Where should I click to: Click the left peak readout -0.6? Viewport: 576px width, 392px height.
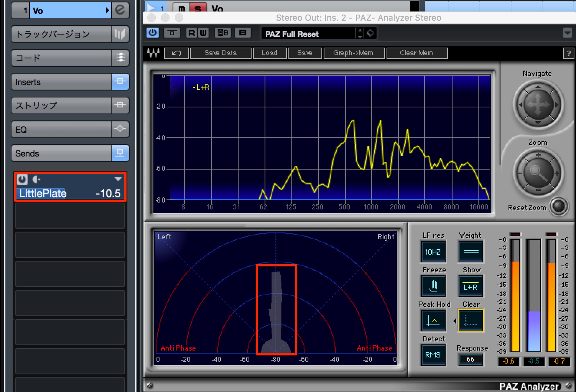pyautogui.click(x=509, y=361)
